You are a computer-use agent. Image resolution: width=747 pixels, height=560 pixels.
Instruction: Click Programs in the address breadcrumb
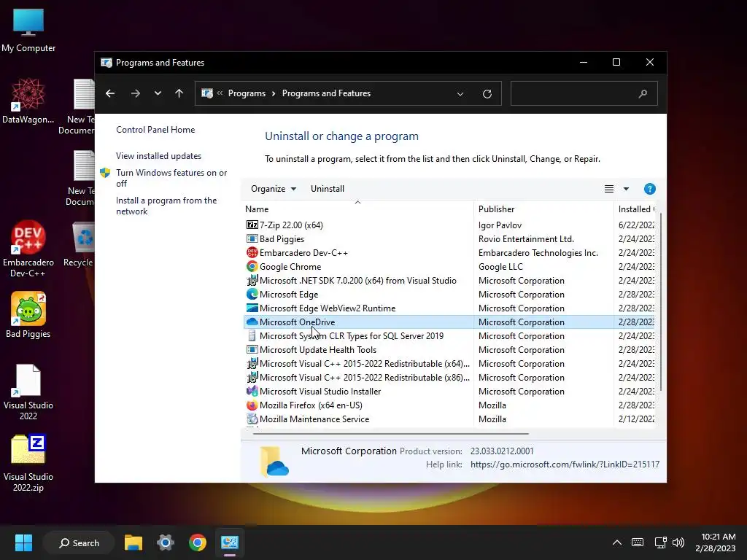(x=247, y=93)
